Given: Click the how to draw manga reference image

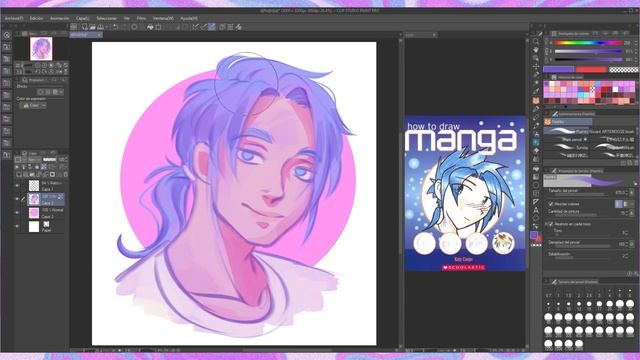Looking at the screenshot, I should (465, 193).
